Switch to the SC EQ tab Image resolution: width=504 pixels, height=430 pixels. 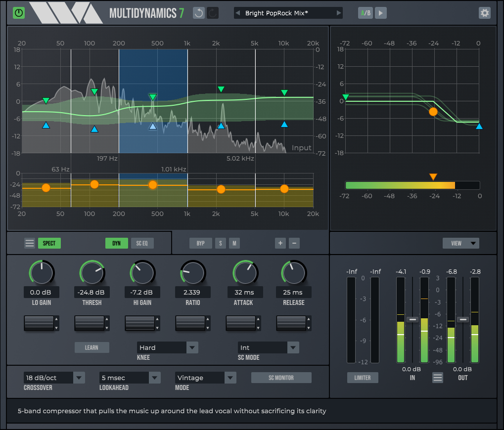pyautogui.click(x=143, y=243)
